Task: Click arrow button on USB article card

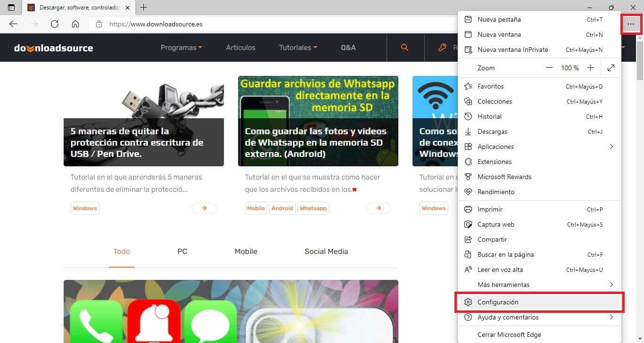Action: click(204, 208)
